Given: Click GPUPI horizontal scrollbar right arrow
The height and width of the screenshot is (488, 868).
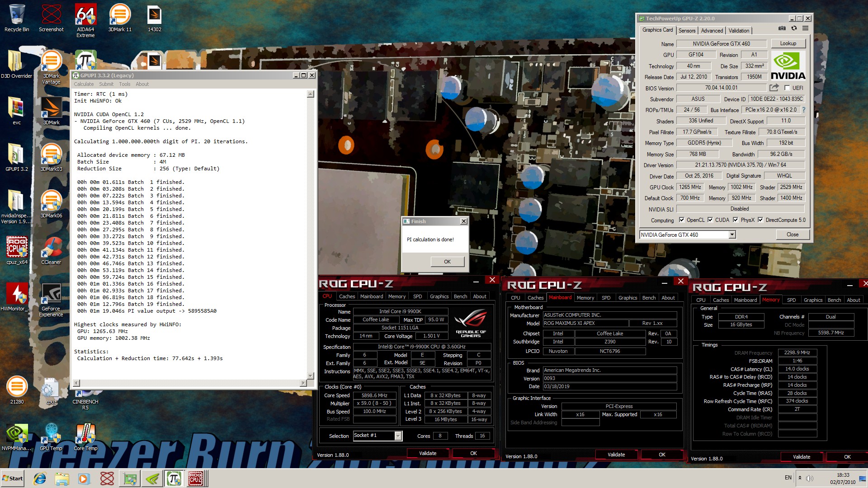Looking at the screenshot, I should pyautogui.click(x=303, y=383).
